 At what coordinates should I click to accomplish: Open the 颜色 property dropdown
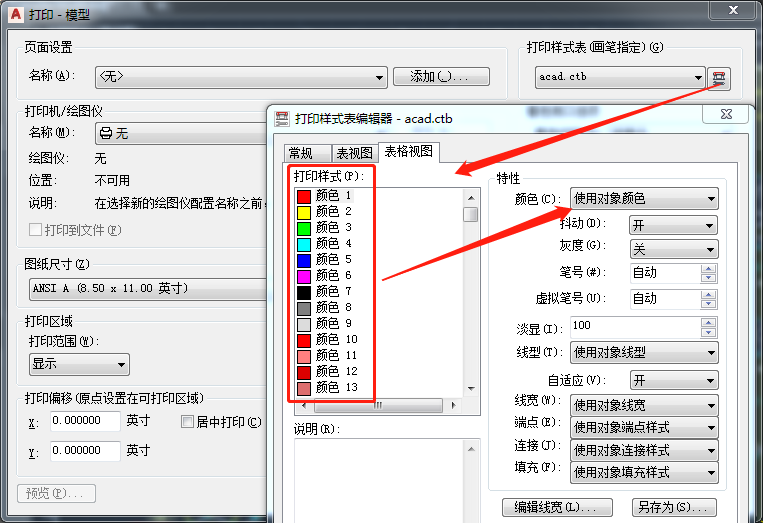click(643, 199)
